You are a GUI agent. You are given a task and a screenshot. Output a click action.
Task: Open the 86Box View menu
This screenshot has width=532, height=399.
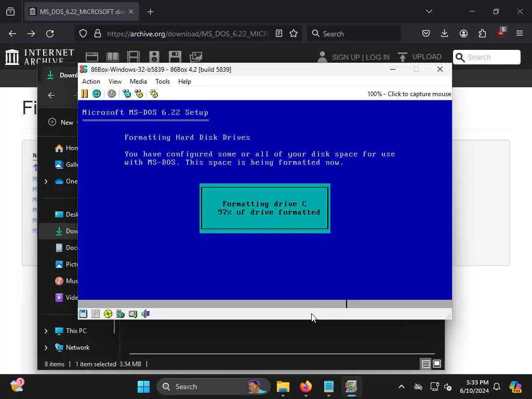pyautogui.click(x=115, y=82)
